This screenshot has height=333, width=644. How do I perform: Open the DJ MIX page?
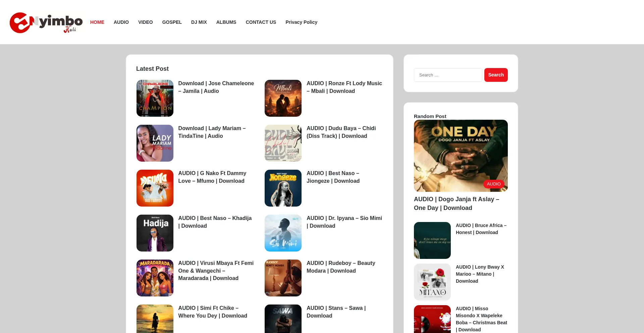pos(199,22)
